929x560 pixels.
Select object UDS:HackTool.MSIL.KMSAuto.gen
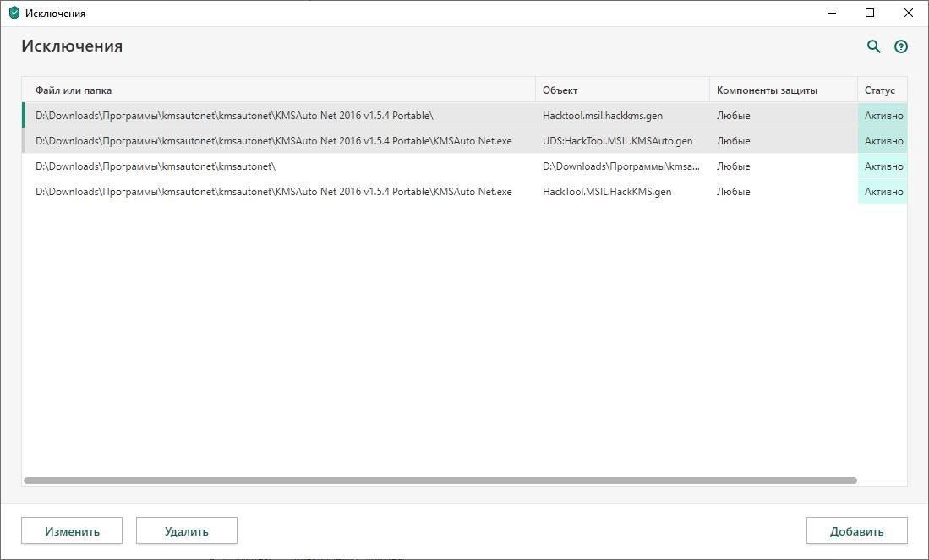[617, 141]
